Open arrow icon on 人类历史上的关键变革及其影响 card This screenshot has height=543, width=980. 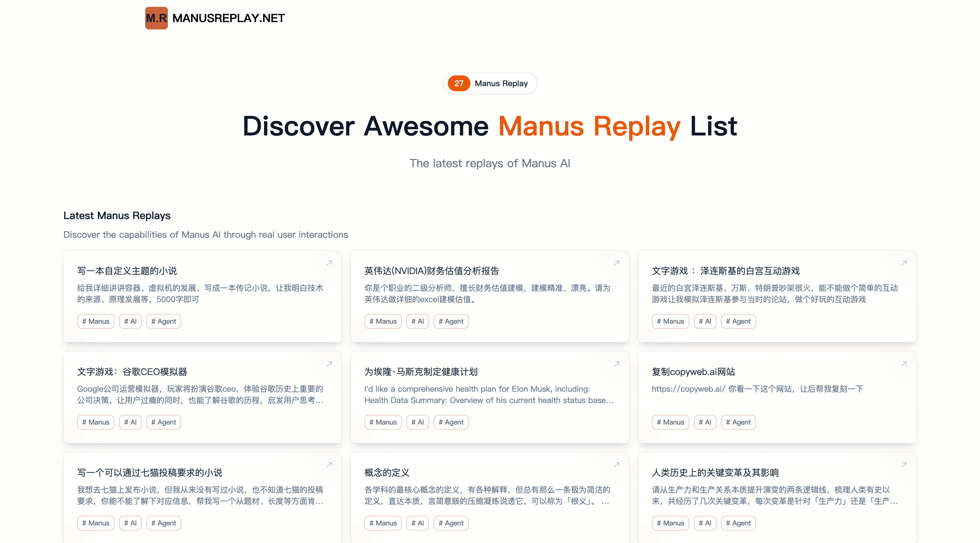click(904, 464)
